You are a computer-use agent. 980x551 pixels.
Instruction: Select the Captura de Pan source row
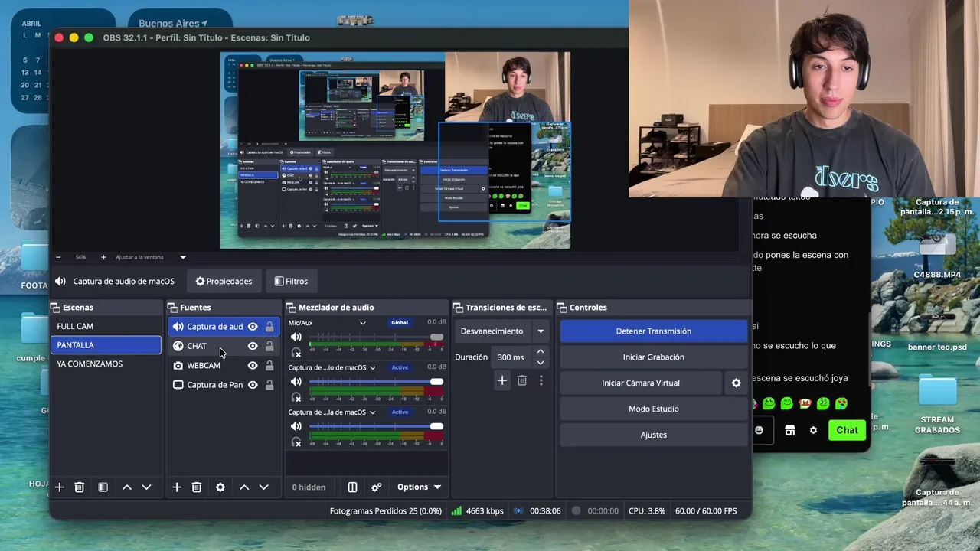[224, 385]
